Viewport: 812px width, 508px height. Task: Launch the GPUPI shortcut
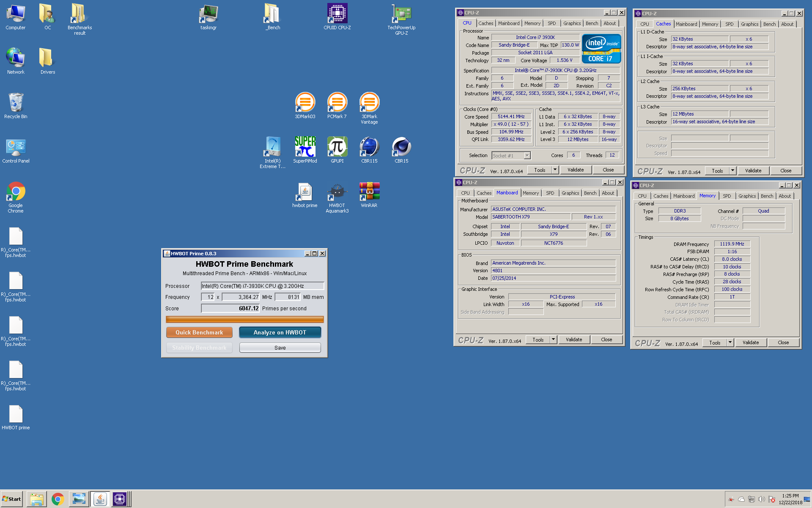[x=337, y=150]
